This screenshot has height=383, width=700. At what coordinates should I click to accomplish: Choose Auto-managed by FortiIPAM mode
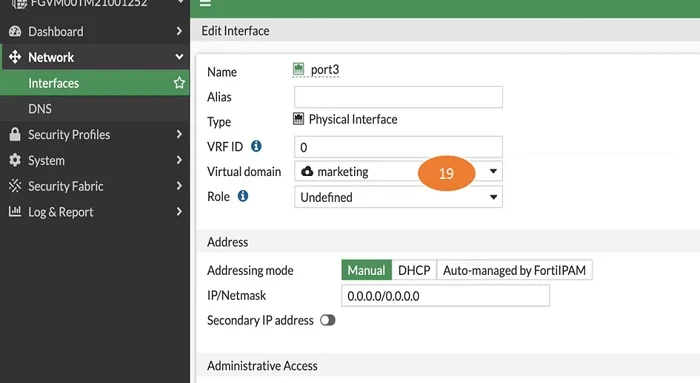coord(515,270)
